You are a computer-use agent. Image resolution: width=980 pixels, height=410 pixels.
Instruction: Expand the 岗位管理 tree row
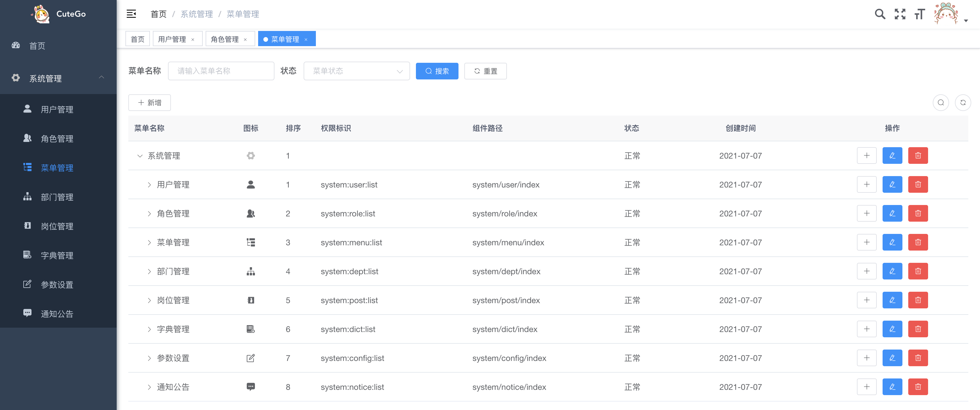[x=149, y=301]
